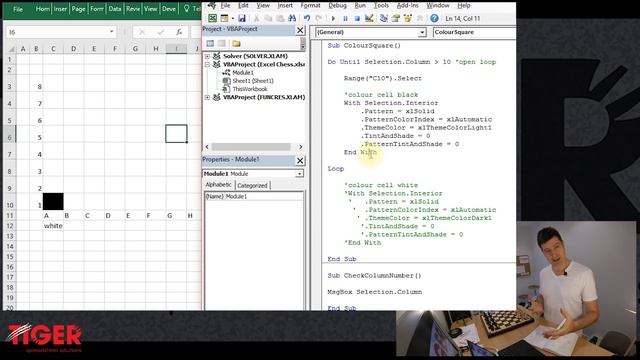Open File menu in VBA editor
The height and width of the screenshot is (360, 640).
click(225, 5)
